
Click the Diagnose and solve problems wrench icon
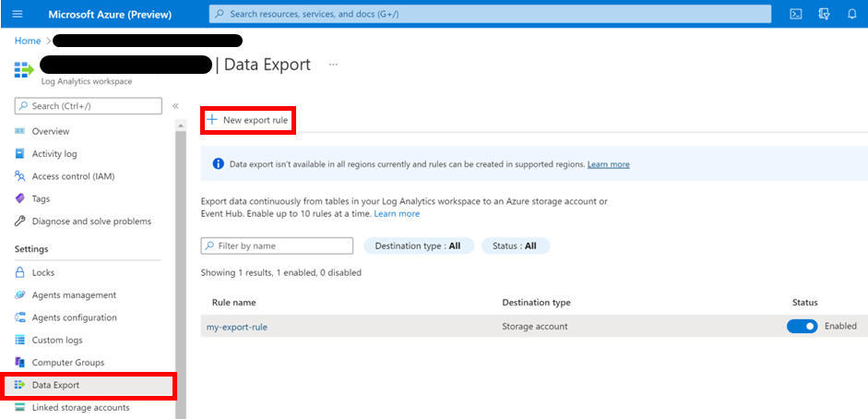pyautogui.click(x=20, y=221)
